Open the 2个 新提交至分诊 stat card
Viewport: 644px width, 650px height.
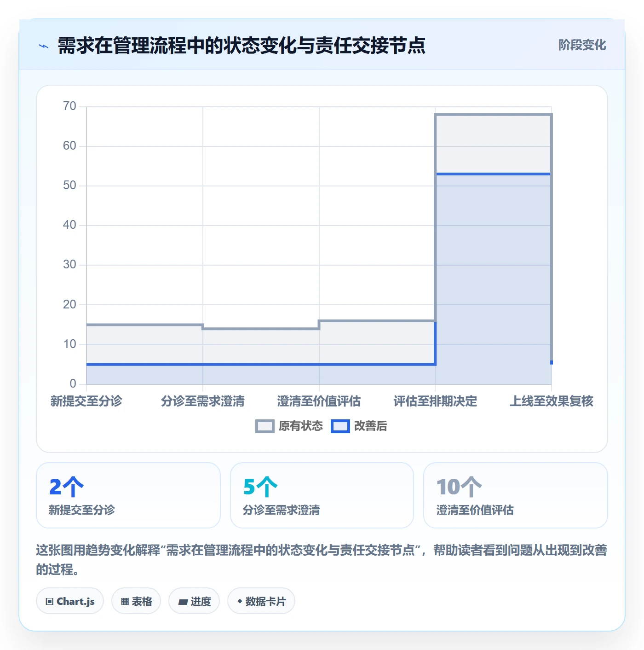[x=128, y=495]
